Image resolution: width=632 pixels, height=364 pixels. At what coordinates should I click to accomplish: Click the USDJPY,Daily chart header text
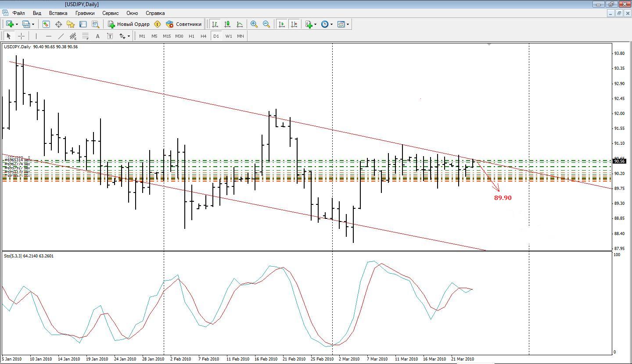click(17, 46)
